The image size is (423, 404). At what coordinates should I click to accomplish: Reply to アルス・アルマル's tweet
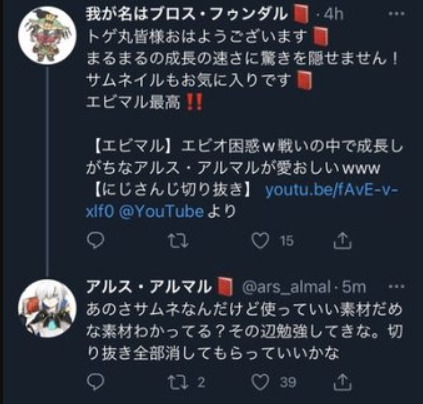click(x=95, y=382)
